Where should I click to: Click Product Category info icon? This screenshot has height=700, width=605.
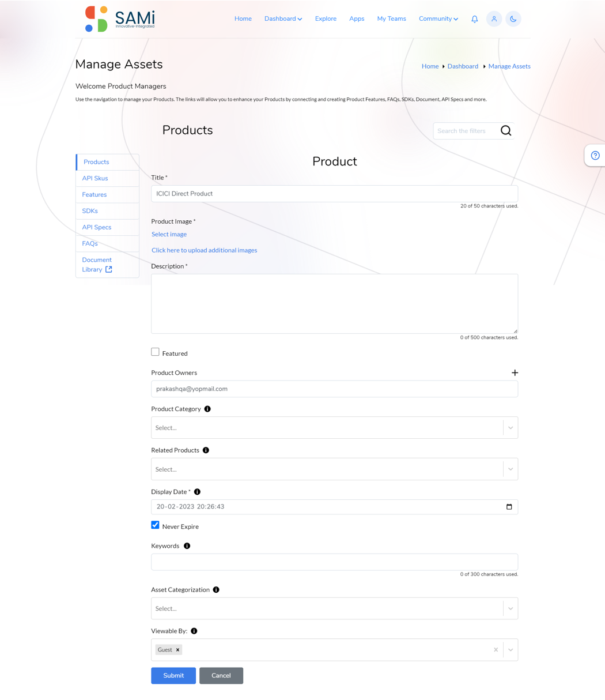pyautogui.click(x=207, y=409)
